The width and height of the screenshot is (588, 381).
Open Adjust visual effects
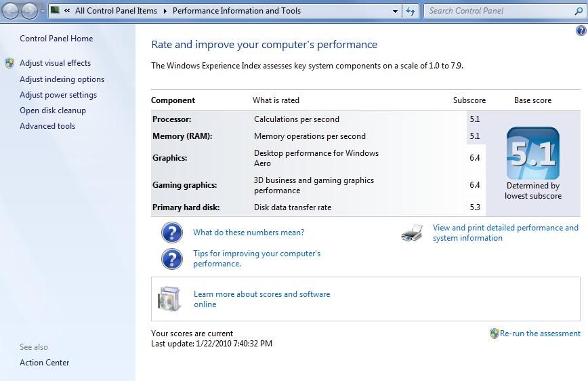point(55,62)
